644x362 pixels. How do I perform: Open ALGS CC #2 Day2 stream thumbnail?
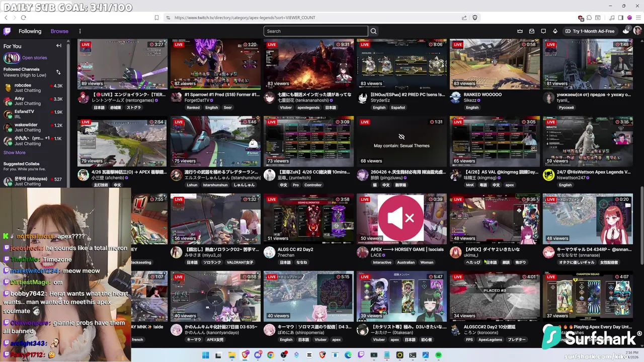308,219
